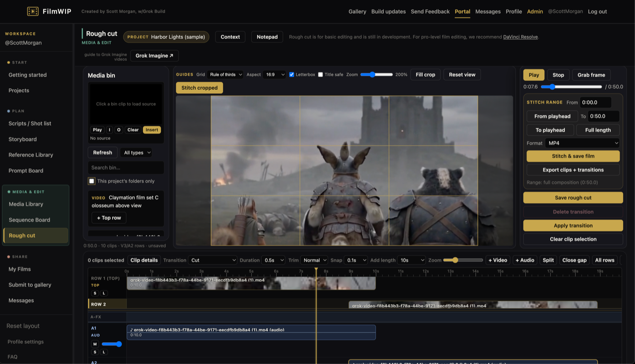The image size is (635, 364).
Task: Click the Insert button in Media bin
Action: click(x=152, y=130)
